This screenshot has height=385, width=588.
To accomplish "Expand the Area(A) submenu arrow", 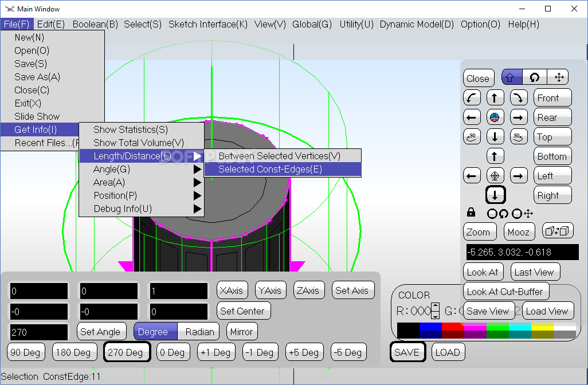I will [197, 183].
